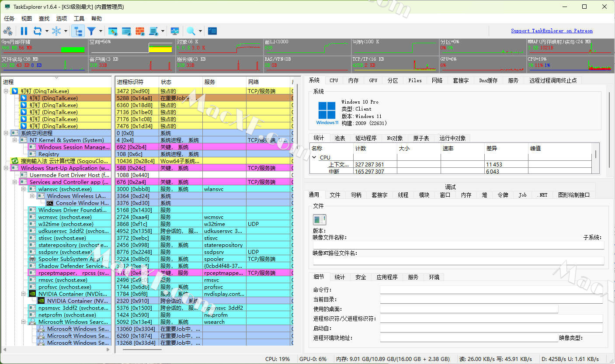Open the Dns缓存 tab
This screenshot has width=615, height=364.
pos(488,80)
